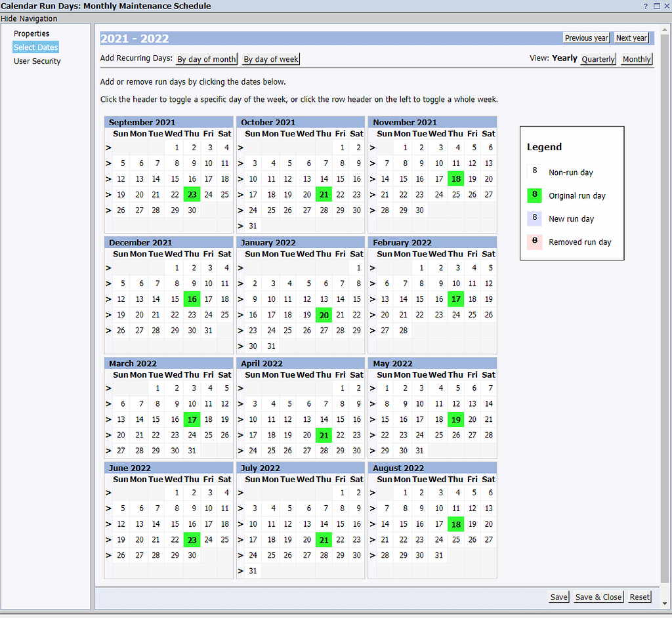Viewport: 672px width, 618px height.
Task: Toggle Thursday column header in October 2021
Action: [x=324, y=134]
